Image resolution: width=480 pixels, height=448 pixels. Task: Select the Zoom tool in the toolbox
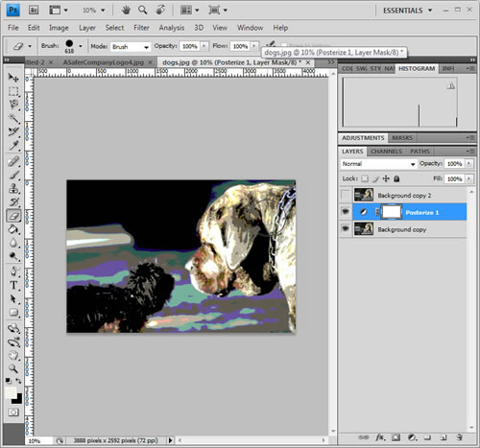(x=13, y=368)
